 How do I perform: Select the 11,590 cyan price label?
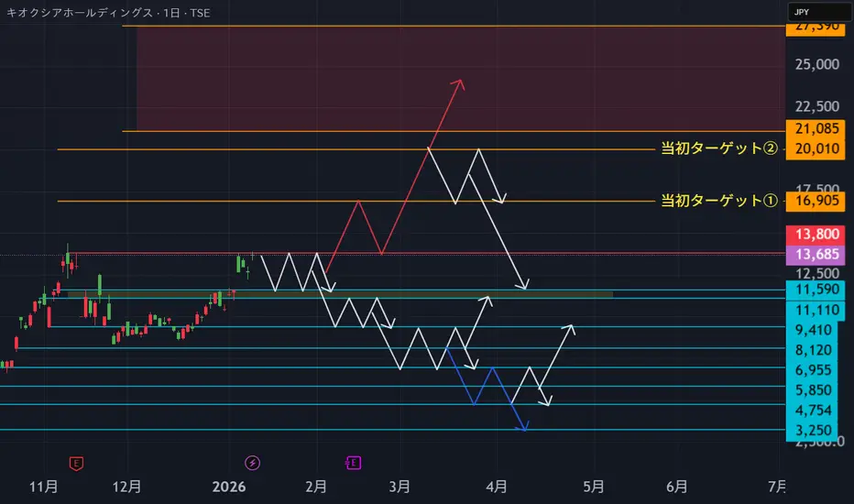point(816,290)
